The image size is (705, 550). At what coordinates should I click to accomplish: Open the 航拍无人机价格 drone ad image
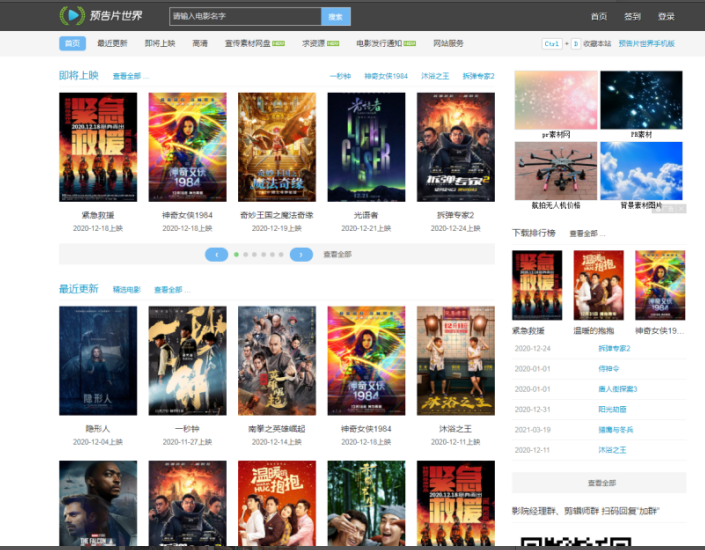click(556, 171)
